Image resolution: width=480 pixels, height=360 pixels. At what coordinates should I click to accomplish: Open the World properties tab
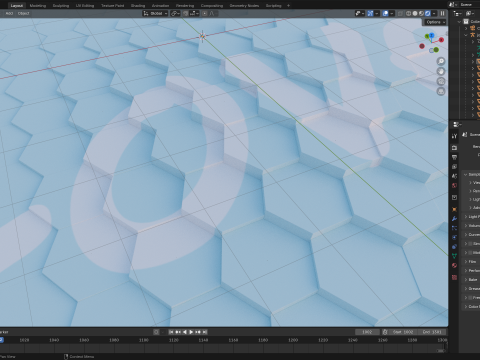click(454, 185)
